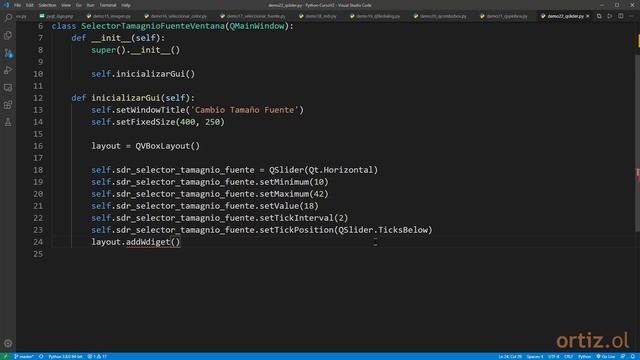Click Python language mode in status bar
Screen dimensions: 640x360
click(x=584, y=356)
